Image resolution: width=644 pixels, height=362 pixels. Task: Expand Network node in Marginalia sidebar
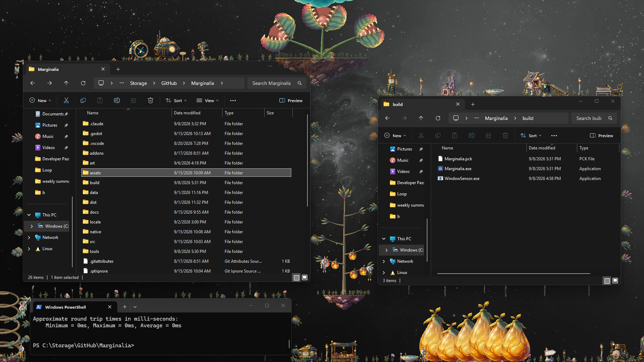pos(29,237)
